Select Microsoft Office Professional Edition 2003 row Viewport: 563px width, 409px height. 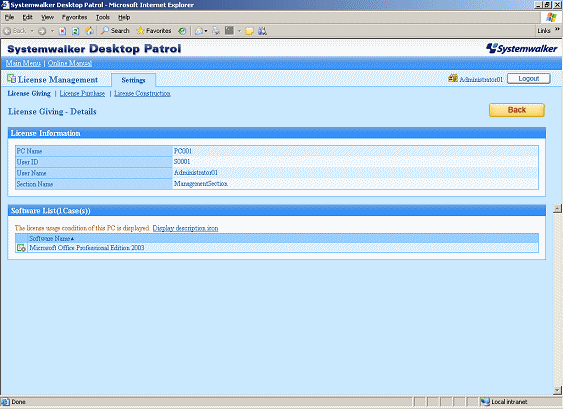[x=277, y=248]
